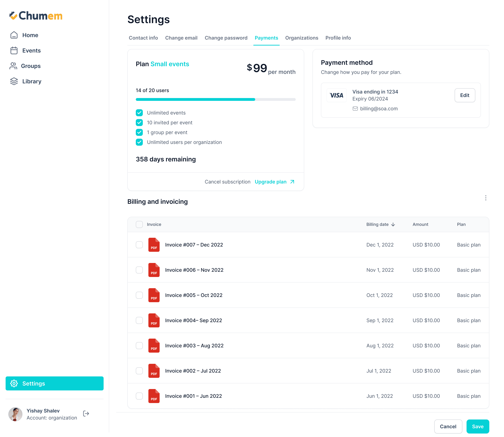504x437 pixels.
Task: Sort by Billing date arrow
Action: pyautogui.click(x=393, y=224)
